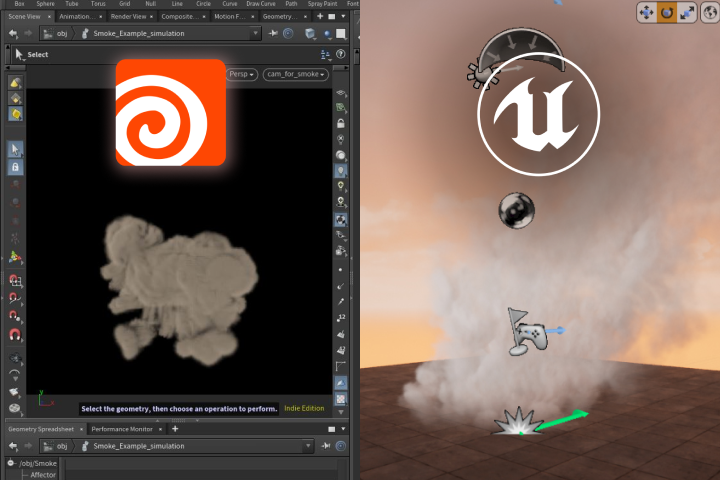The image size is (720, 480).
Task: Click the Spray Paint shelf tool
Action: 322,4
